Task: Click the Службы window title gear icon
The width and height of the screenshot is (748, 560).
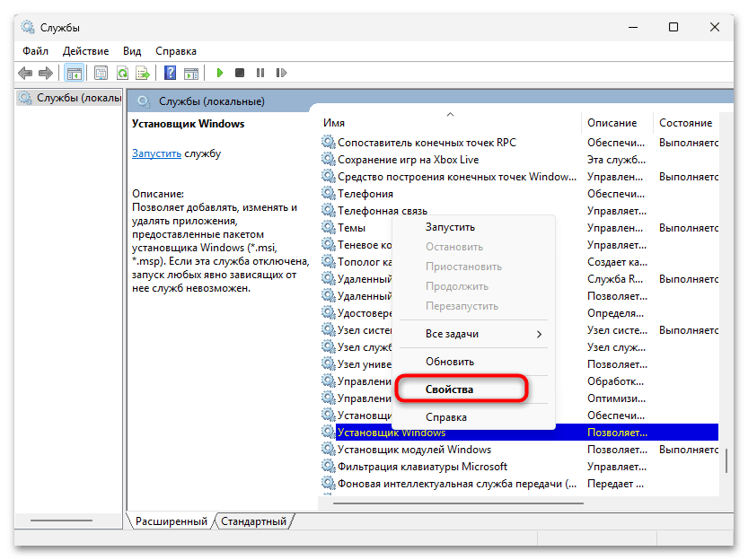Action: tap(28, 27)
